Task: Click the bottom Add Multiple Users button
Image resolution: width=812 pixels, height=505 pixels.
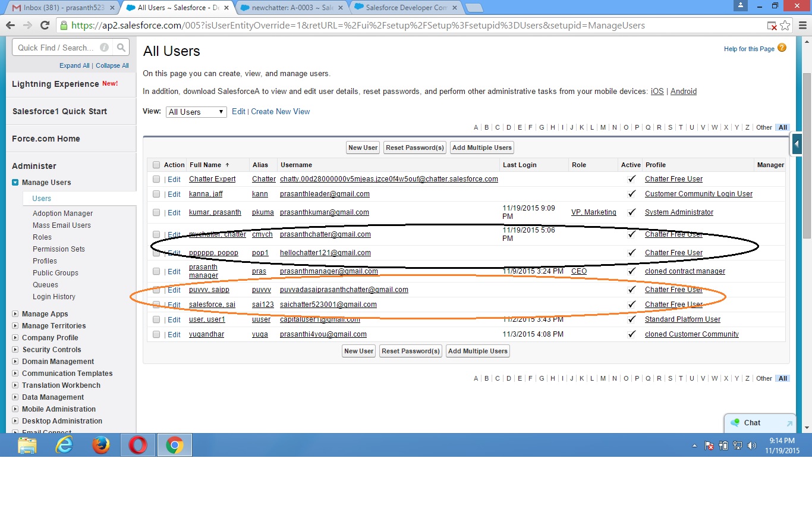Action: click(x=478, y=351)
